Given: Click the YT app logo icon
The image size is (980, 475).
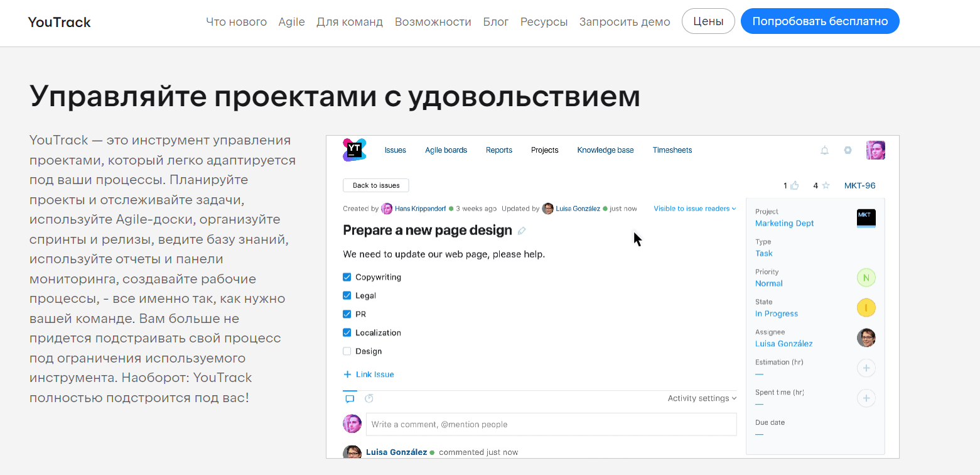Looking at the screenshot, I should click(354, 150).
